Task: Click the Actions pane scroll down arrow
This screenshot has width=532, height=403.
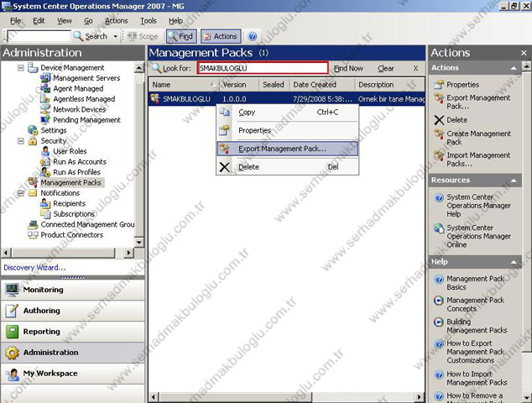Action: [x=526, y=397]
